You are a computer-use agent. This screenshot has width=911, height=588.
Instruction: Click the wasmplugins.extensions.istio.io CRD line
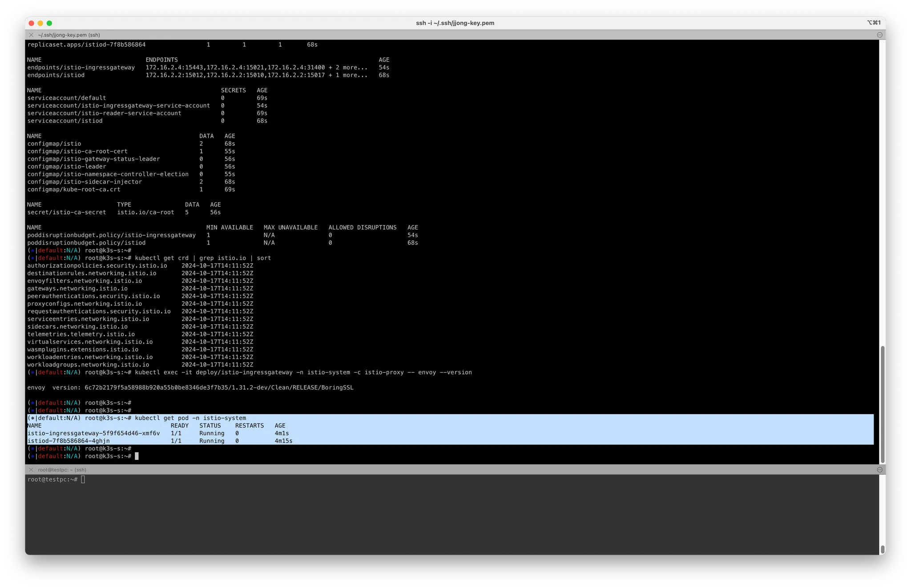pos(83,350)
